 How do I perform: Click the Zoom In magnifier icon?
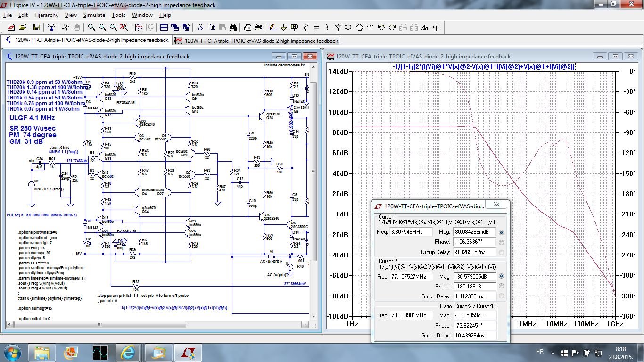pyautogui.click(x=91, y=27)
